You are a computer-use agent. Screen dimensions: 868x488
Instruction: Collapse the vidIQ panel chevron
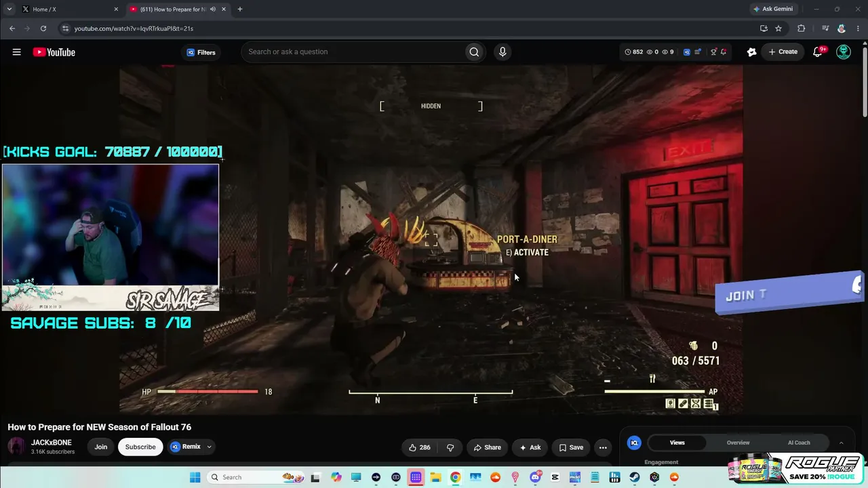(841, 443)
